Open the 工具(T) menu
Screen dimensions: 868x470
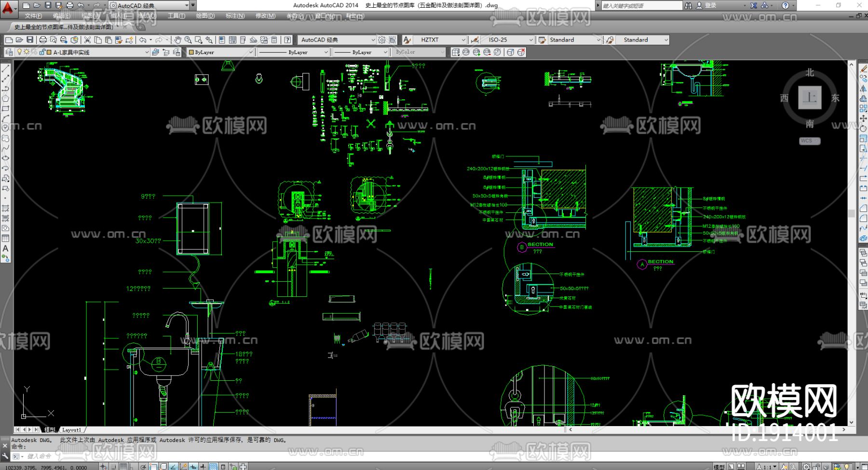pos(176,16)
